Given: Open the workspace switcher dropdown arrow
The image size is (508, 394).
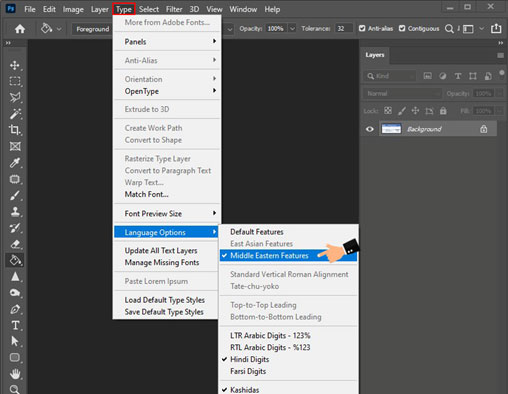Looking at the screenshot, I should pyautogui.click(x=481, y=29).
